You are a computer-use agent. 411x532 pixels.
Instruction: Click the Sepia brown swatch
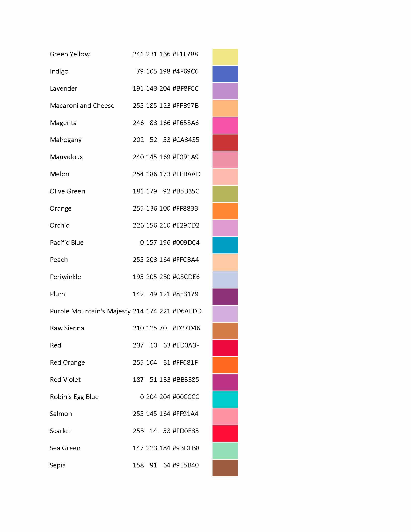tap(225, 468)
